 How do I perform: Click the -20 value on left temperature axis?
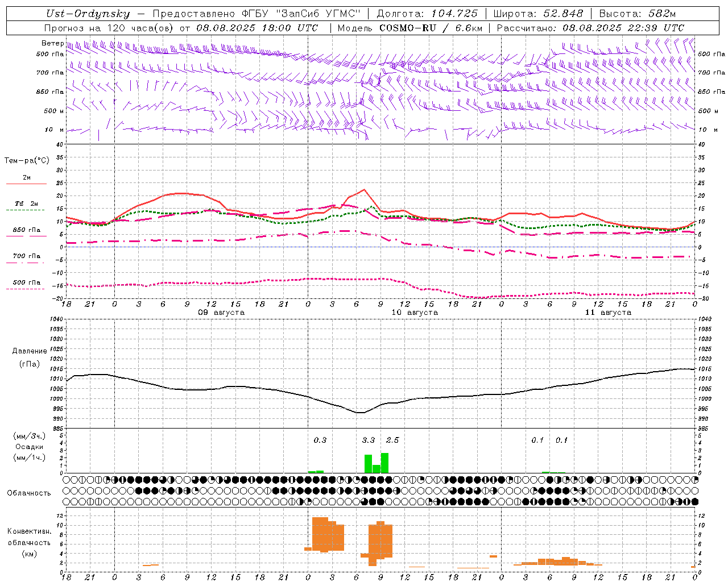coord(59,298)
